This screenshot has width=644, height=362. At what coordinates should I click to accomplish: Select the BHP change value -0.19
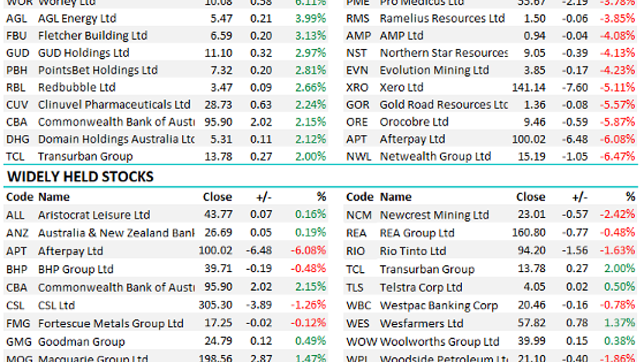tap(260, 269)
